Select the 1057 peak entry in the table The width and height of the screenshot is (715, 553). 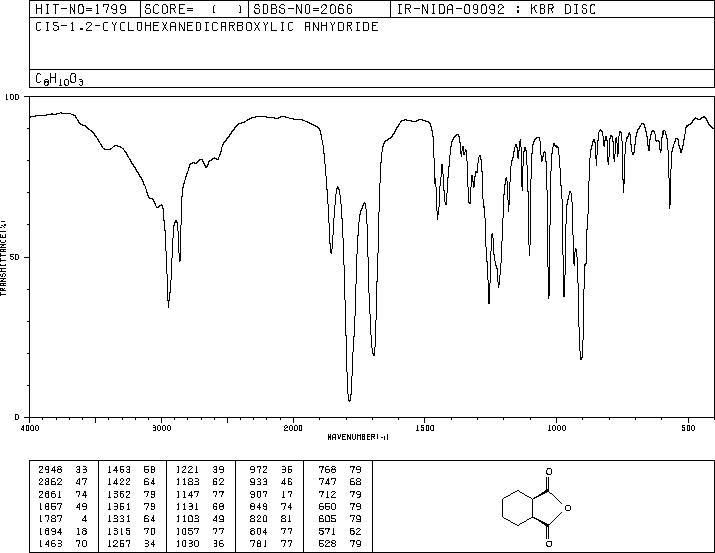coord(200,532)
